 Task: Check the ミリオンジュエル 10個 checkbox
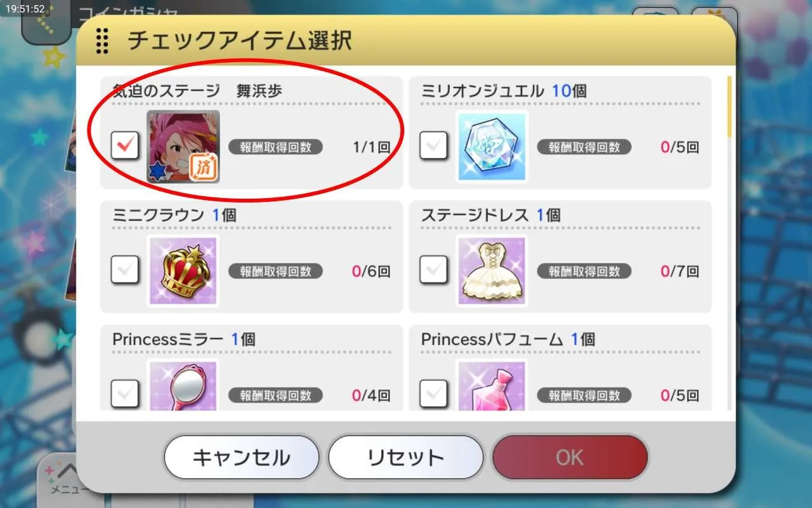[434, 147]
